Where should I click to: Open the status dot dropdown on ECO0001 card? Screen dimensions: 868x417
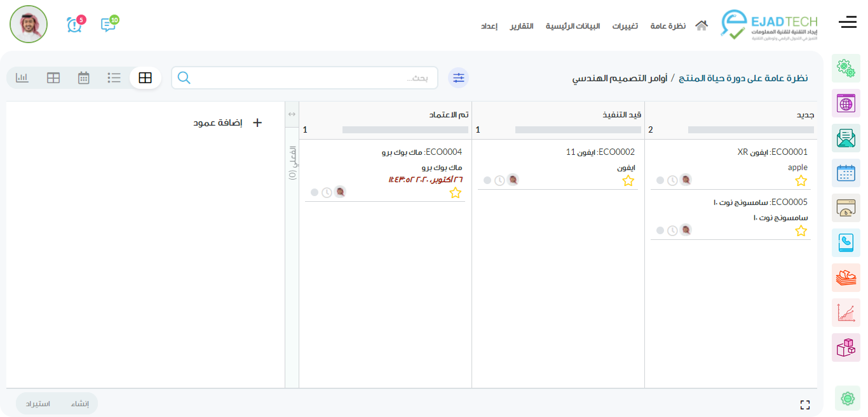pos(660,180)
